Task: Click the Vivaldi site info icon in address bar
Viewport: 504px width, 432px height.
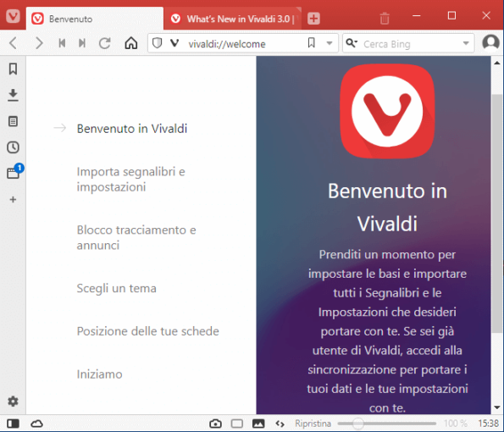Action: [174, 43]
